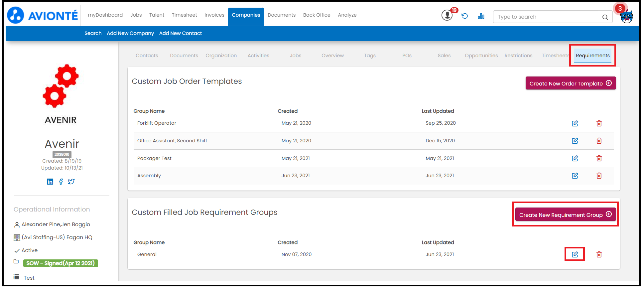This screenshot has width=644, height=291.
Task: Select the Companies menu tab
Action: tap(246, 17)
